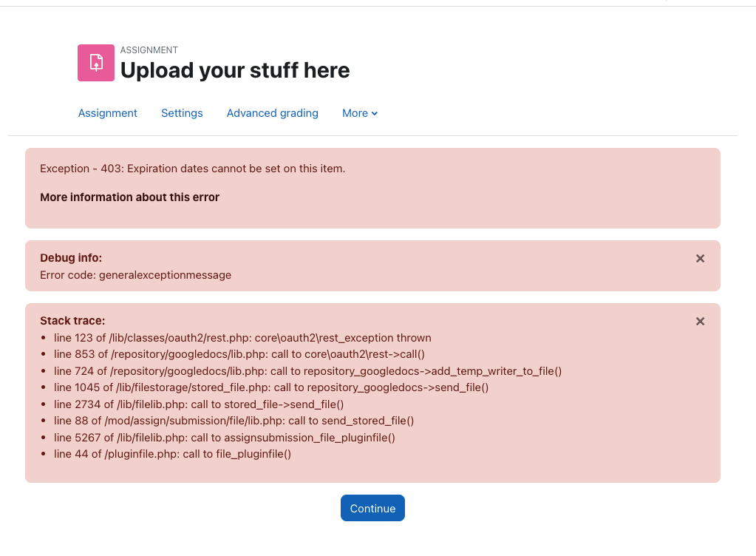Click the Error code generalexceptionmessage text
756x556 pixels.
[x=135, y=275]
